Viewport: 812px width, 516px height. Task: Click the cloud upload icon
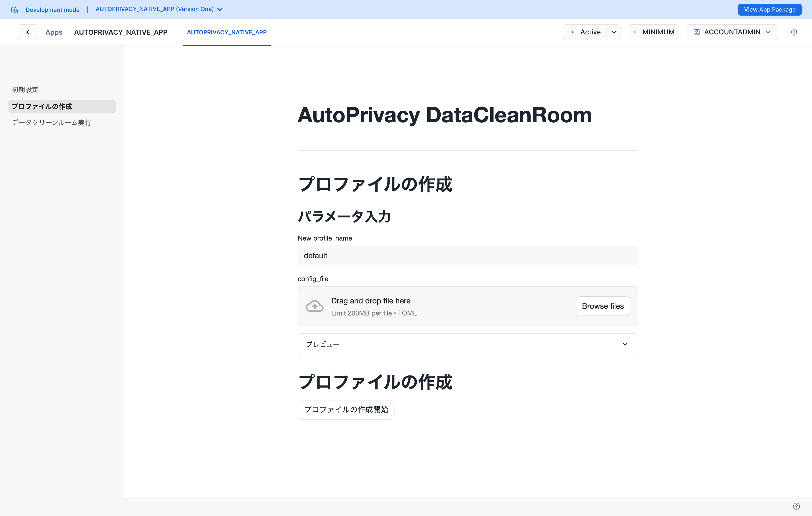[314, 306]
